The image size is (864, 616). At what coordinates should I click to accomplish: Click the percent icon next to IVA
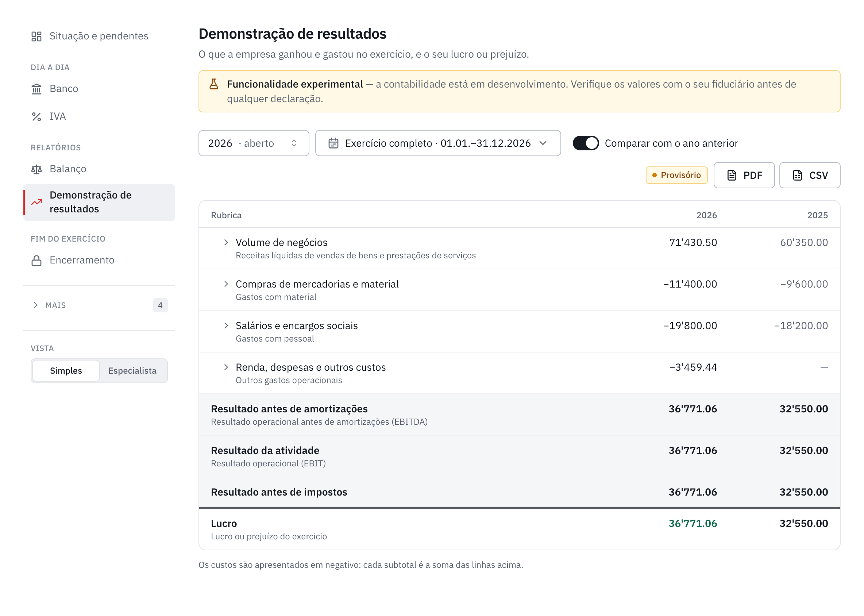(36, 116)
